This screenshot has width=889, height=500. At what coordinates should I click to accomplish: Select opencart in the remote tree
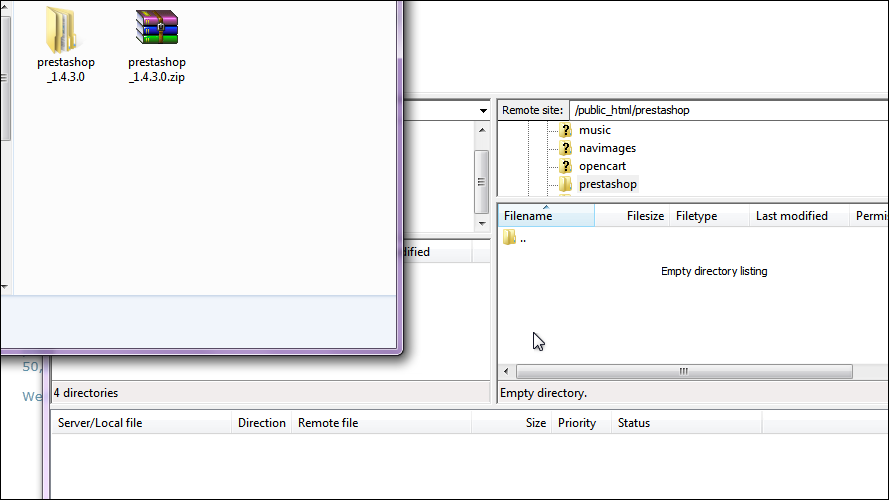coord(602,166)
